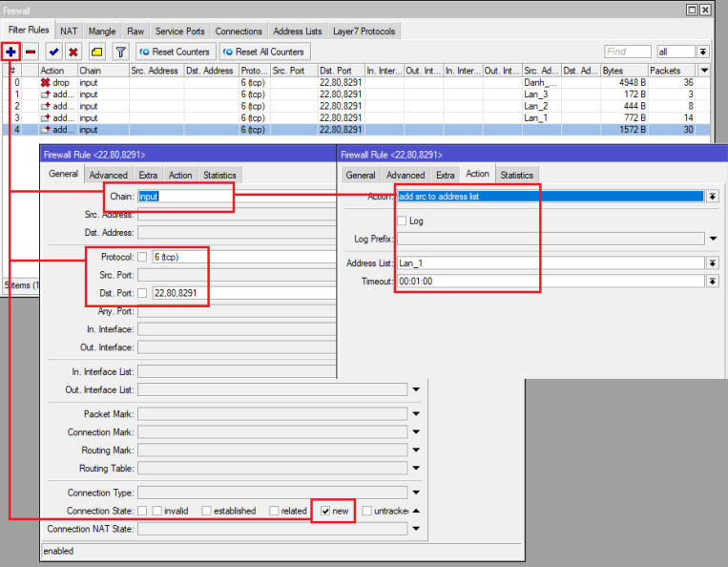The height and width of the screenshot is (567, 728).
Task: Switch to the NAT tab
Action: click(69, 31)
